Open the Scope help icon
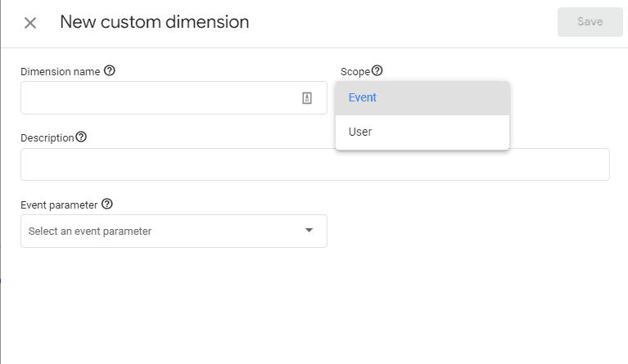This screenshot has height=364, width=628. click(x=377, y=71)
